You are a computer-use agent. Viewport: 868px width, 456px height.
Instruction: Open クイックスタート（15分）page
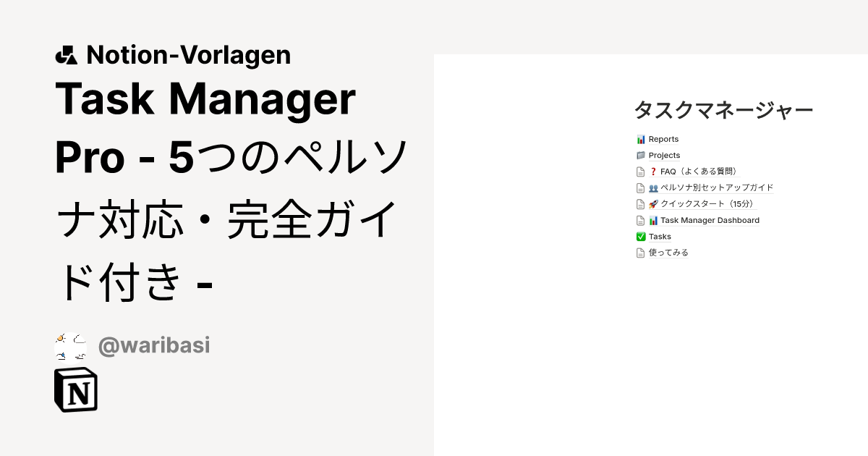[707, 204]
